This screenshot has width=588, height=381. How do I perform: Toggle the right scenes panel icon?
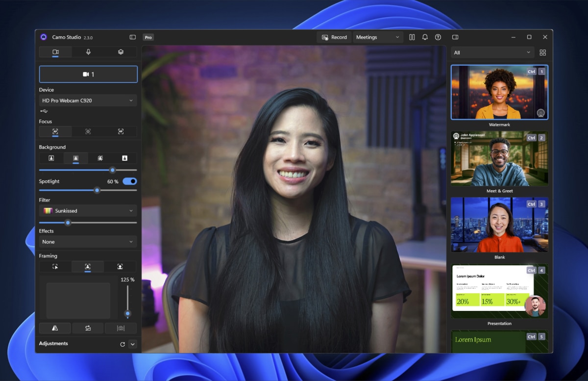[x=455, y=37]
